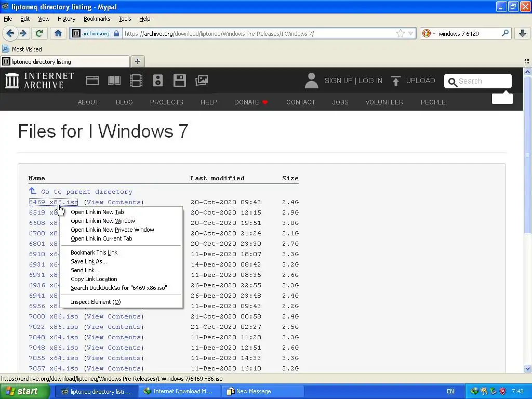The height and width of the screenshot is (399, 532).
Task: Open the Images section icon
Action: (x=202, y=81)
